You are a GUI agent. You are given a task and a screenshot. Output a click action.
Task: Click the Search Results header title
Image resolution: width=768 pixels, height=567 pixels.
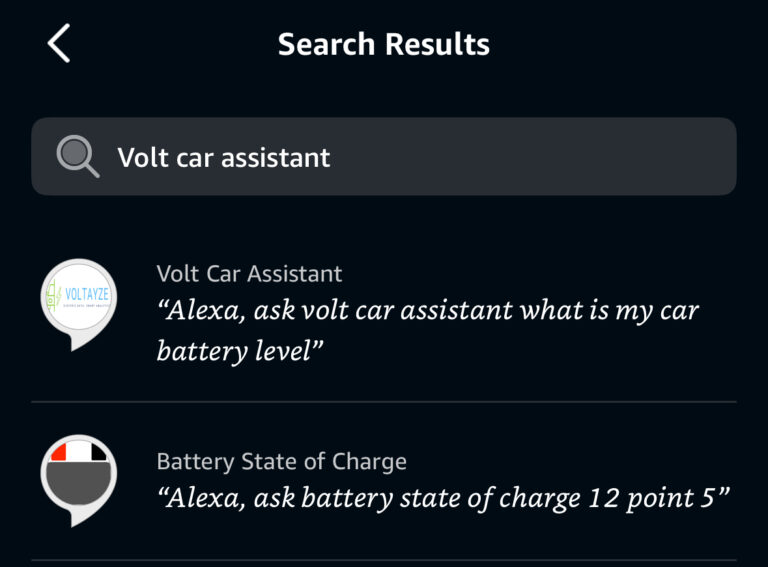pos(384,44)
